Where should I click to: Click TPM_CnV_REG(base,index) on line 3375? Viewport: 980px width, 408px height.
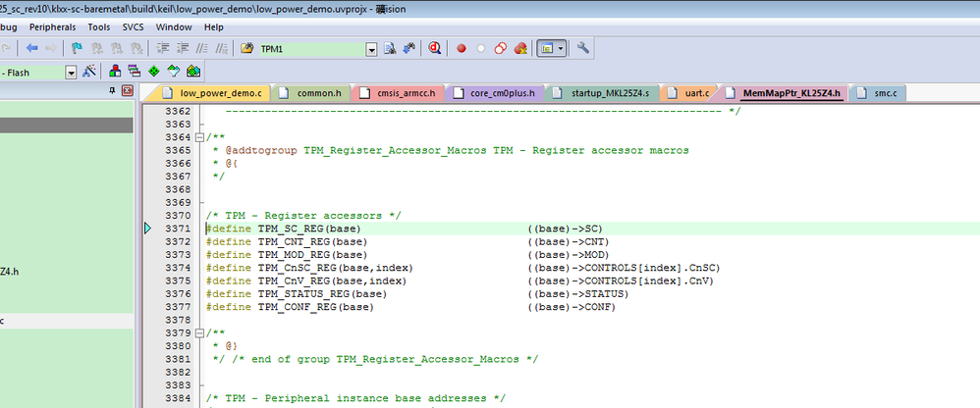[x=333, y=280]
